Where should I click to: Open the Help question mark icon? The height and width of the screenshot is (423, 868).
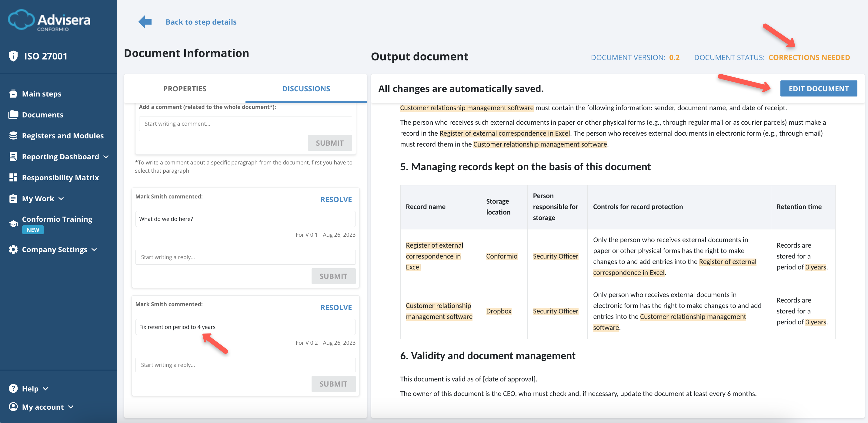[x=13, y=388]
